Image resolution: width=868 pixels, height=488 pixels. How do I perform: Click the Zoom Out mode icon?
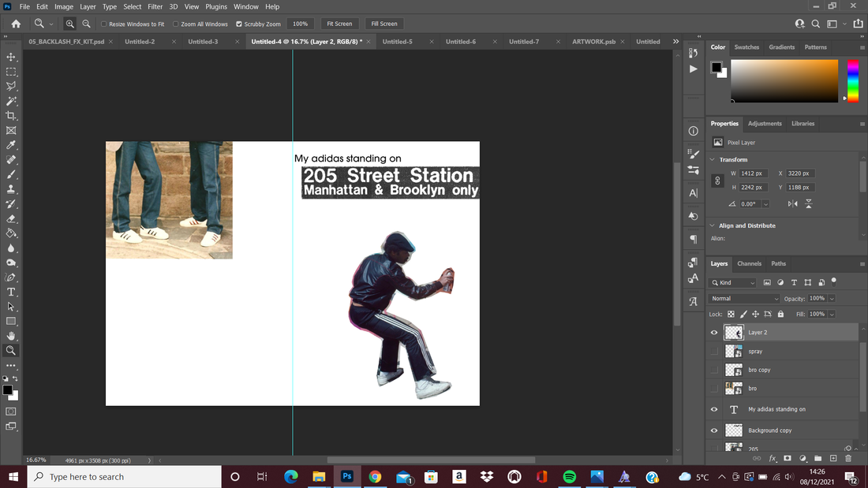tap(86, 24)
